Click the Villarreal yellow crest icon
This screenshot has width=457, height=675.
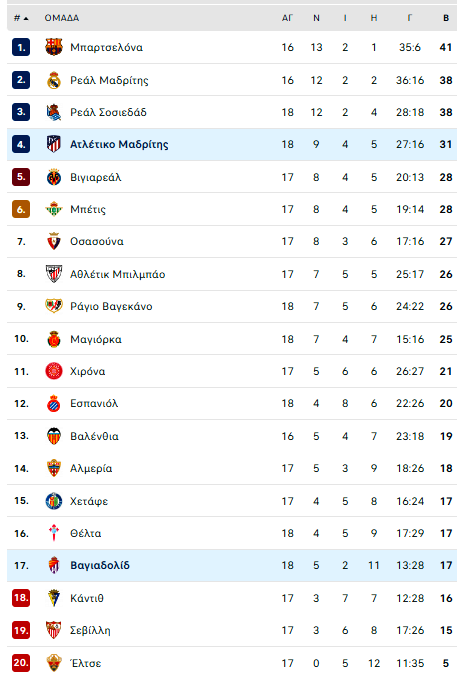point(54,177)
